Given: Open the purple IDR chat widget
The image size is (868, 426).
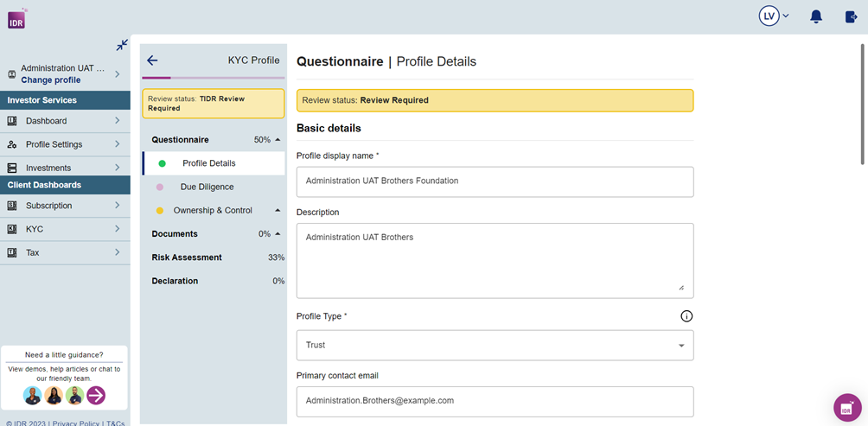Looking at the screenshot, I should (846, 407).
